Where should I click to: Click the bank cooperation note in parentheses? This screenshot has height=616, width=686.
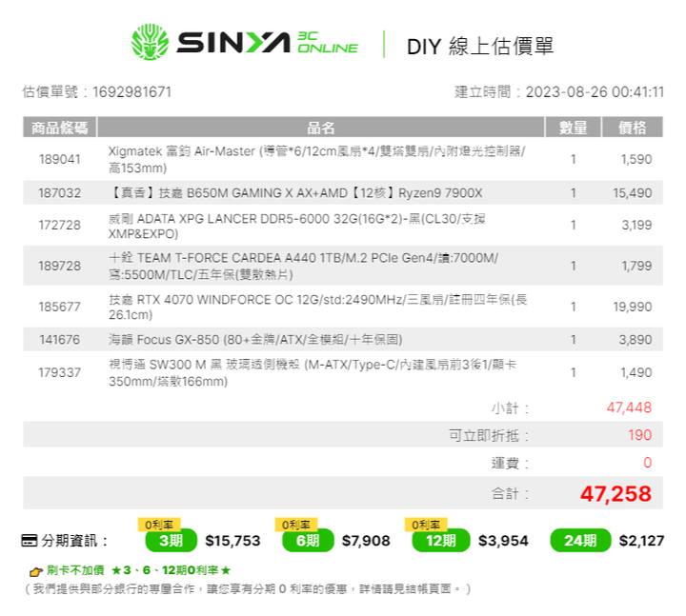coord(248,589)
